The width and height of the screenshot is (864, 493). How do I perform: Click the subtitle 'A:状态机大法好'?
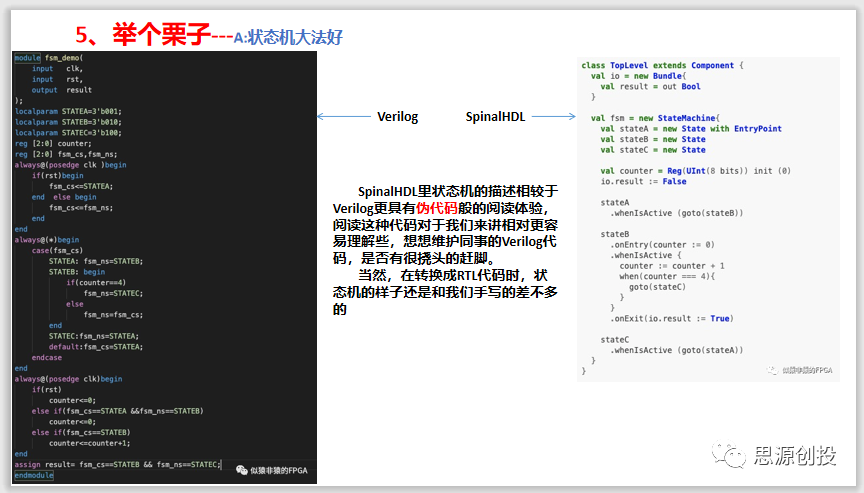288,37
